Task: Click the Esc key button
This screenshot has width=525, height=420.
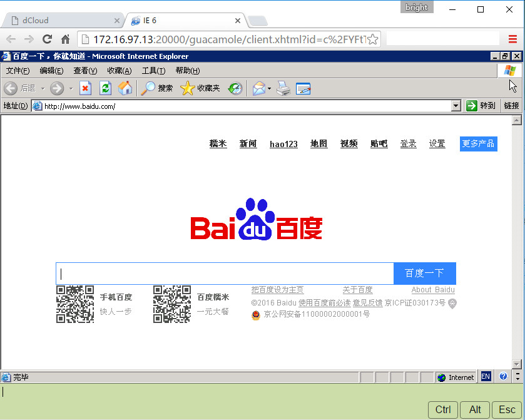Action: [x=507, y=409]
